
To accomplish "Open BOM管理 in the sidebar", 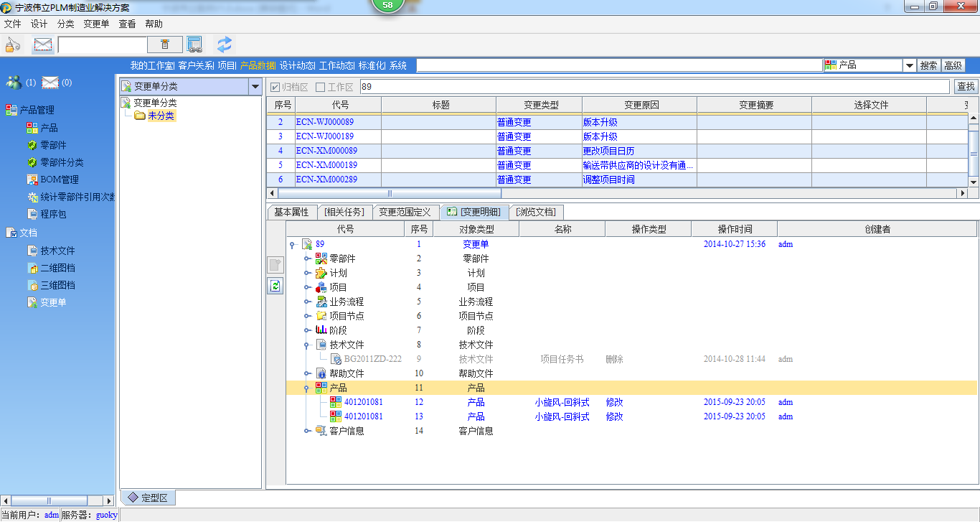I will pyautogui.click(x=59, y=180).
